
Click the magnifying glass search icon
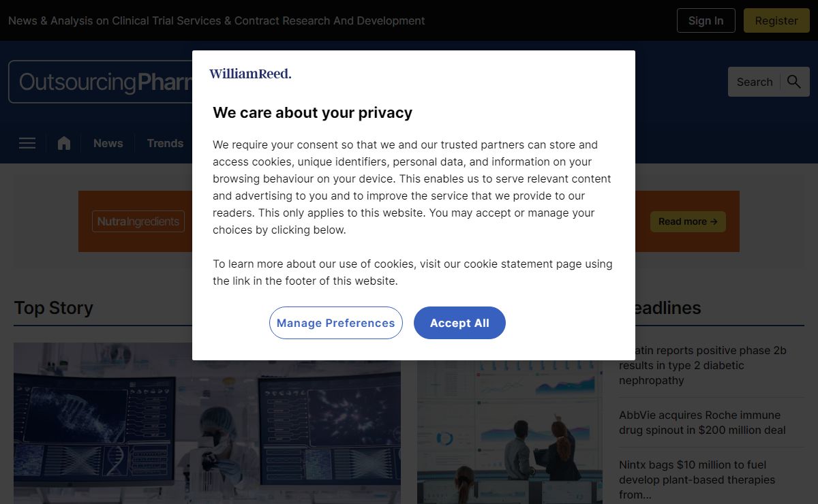pyautogui.click(x=793, y=82)
